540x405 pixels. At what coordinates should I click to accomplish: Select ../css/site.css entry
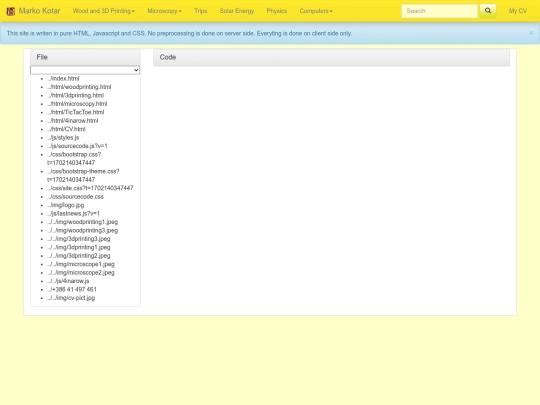coord(90,188)
